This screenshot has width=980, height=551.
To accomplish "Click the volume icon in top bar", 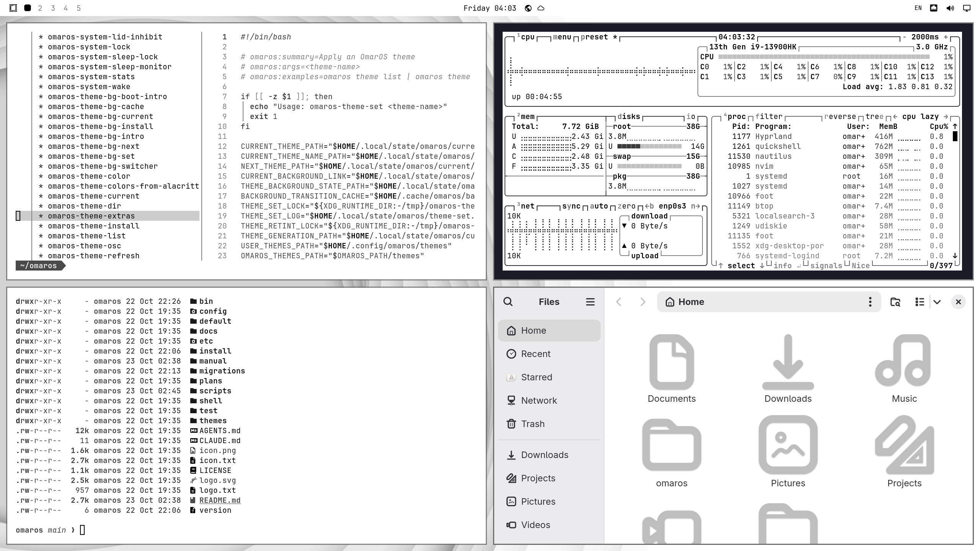I will click(x=950, y=8).
